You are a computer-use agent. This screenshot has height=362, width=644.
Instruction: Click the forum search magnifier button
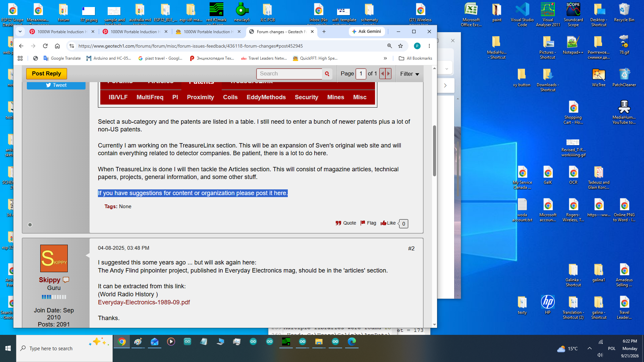pos(327,74)
